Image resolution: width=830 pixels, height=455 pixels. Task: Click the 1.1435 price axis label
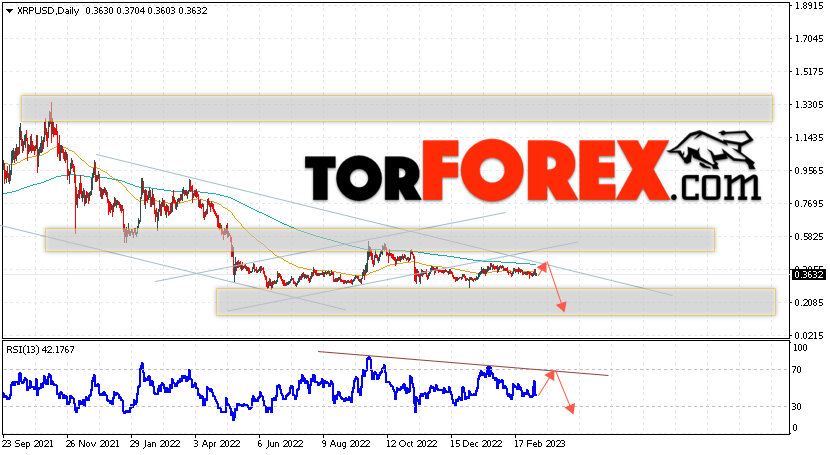coord(809,138)
